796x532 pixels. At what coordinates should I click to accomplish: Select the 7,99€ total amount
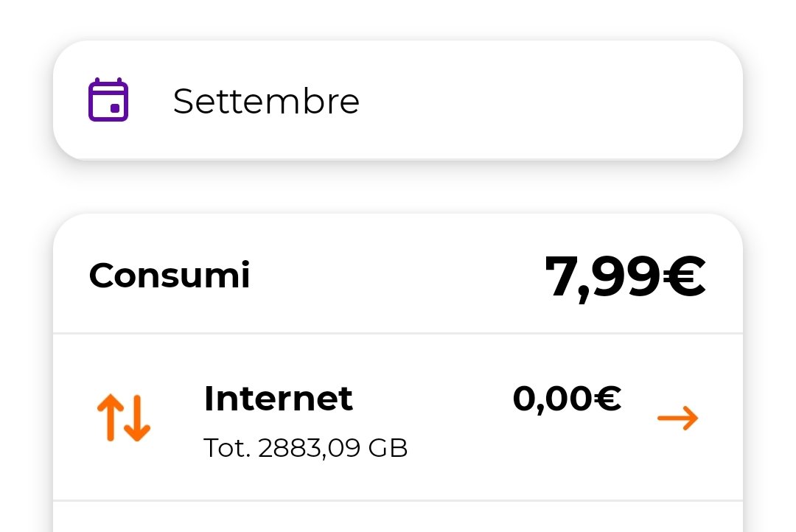pyautogui.click(x=625, y=277)
